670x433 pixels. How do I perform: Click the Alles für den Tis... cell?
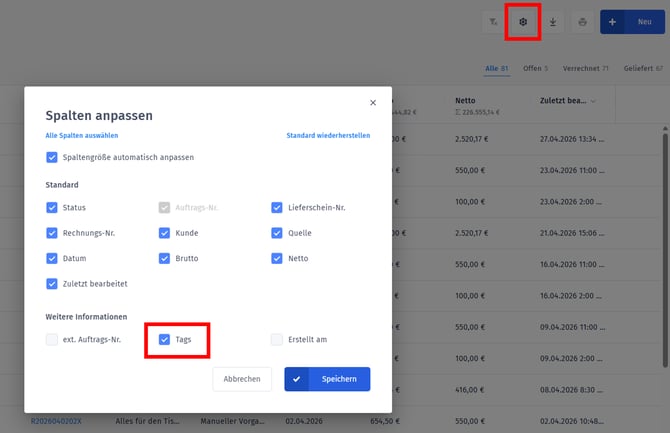coord(147,421)
